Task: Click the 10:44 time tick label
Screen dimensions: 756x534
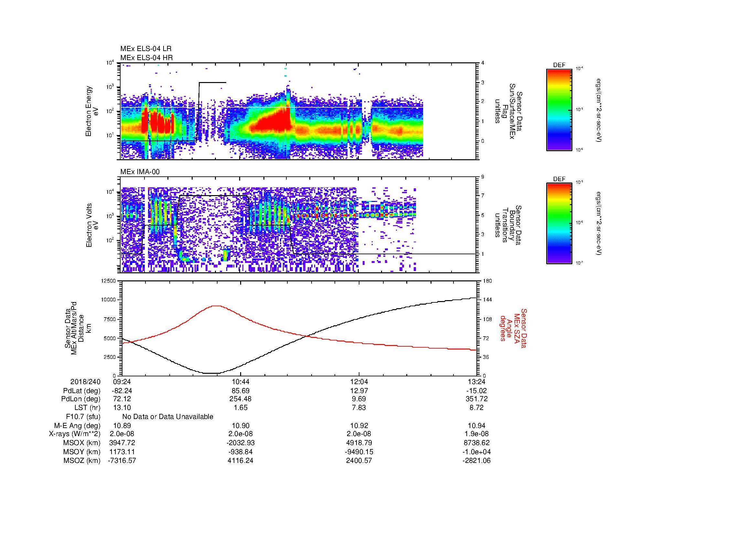Action: point(241,381)
